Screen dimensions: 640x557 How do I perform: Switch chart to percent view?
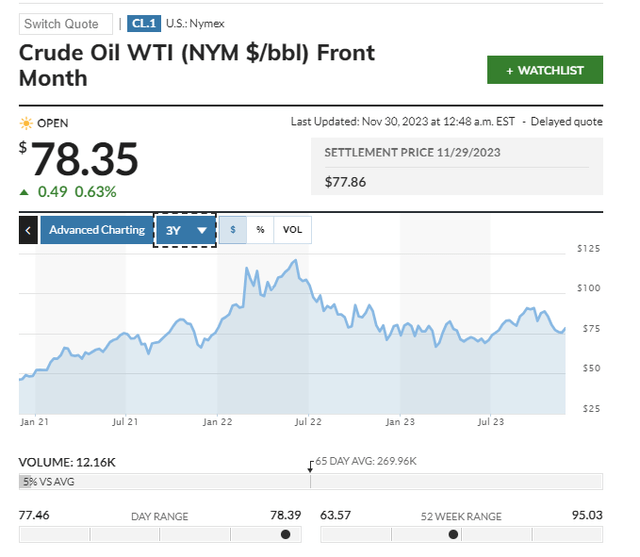coord(260,230)
